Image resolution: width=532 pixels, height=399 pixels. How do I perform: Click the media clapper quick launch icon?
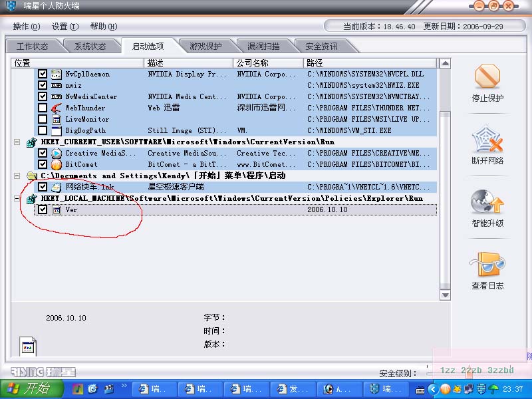pyautogui.click(x=109, y=389)
